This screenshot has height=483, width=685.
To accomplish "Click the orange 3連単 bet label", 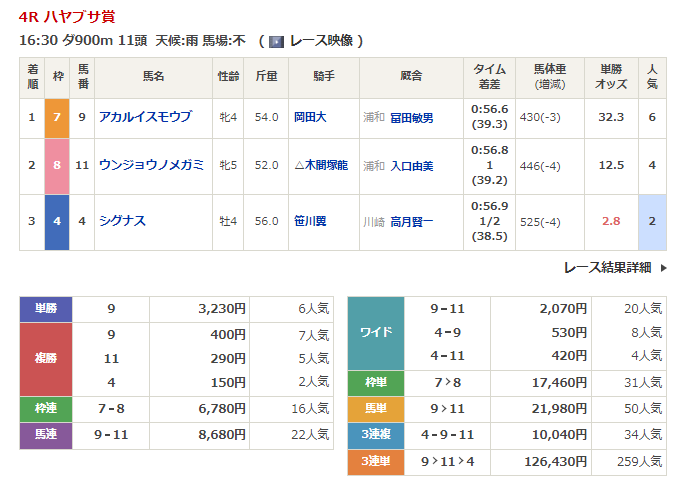I will coord(375,462).
